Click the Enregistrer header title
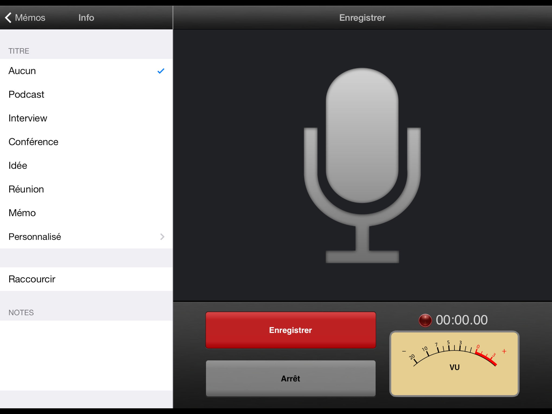552x414 pixels. tap(362, 18)
